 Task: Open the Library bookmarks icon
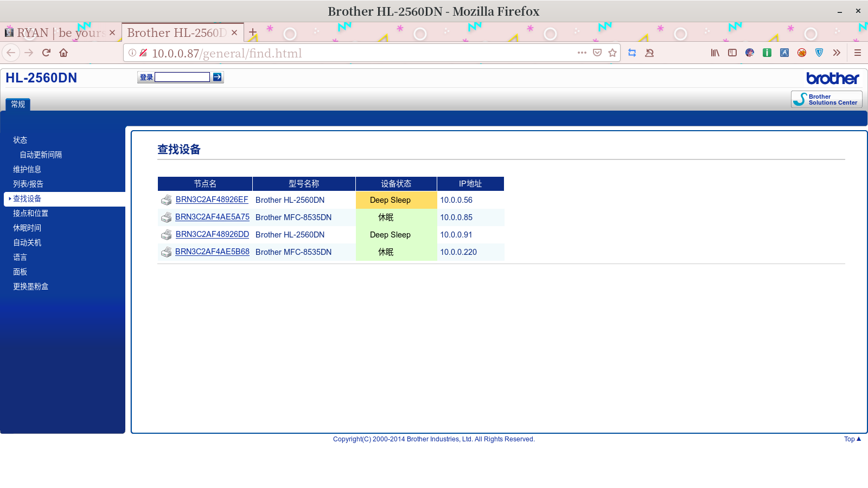(x=715, y=53)
